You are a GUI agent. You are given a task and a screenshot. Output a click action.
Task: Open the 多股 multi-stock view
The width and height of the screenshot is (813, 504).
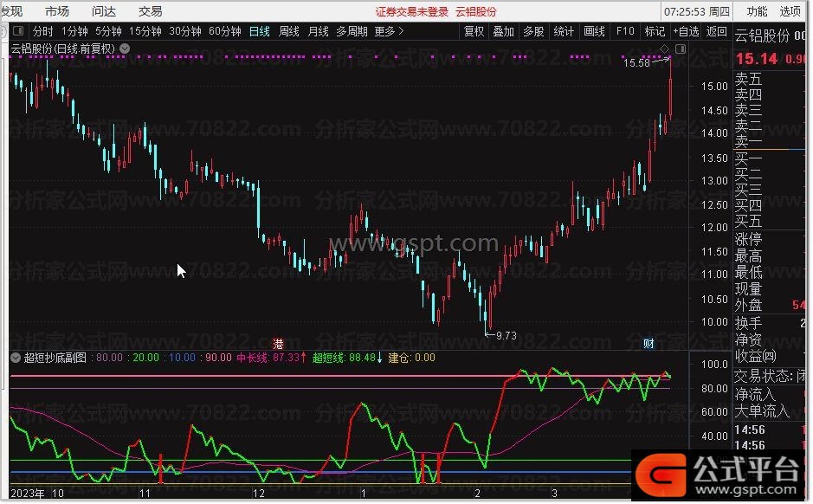point(533,32)
